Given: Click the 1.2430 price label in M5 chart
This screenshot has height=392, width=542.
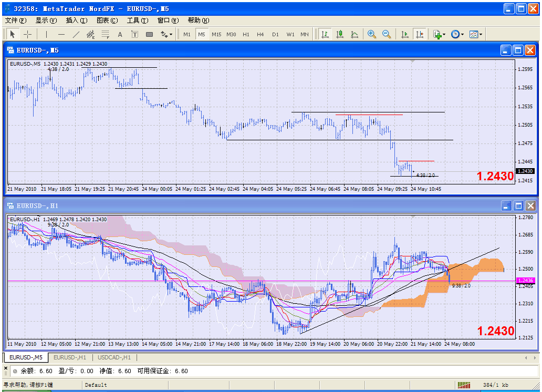Looking at the screenshot, I should [x=525, y=171].
